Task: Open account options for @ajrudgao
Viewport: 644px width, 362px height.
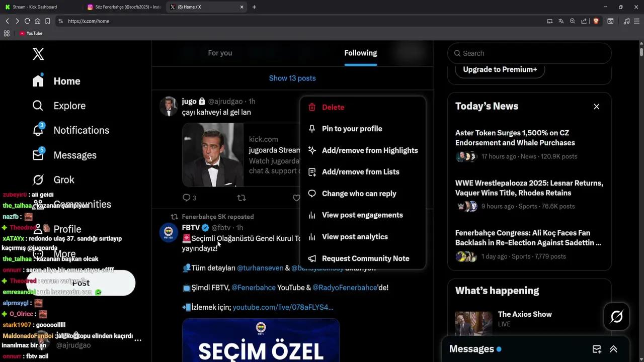Action: pos(138,340)
